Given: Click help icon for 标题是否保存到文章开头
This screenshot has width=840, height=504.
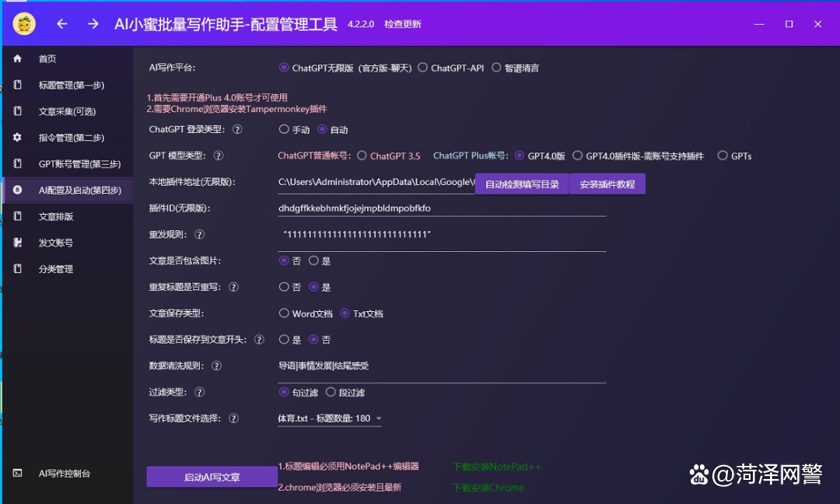Looking at the screenshot, I should pyautogui.click(x=259, y=340).
